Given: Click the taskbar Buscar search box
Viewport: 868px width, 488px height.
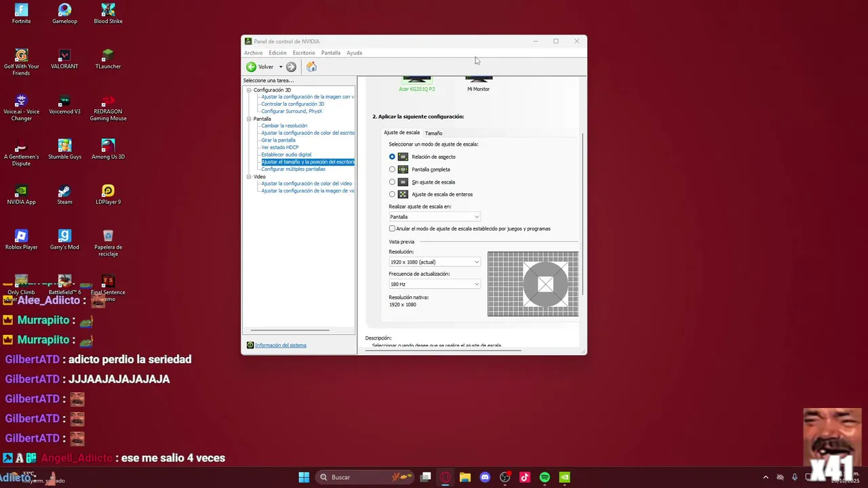Looking at the screenshot, I should [366, 477].
